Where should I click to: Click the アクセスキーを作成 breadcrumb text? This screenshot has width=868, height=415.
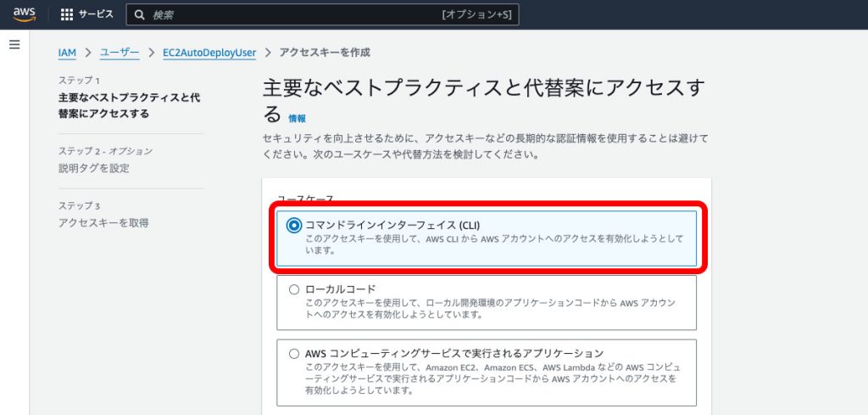pyautogui.click(x=325, y=53)
